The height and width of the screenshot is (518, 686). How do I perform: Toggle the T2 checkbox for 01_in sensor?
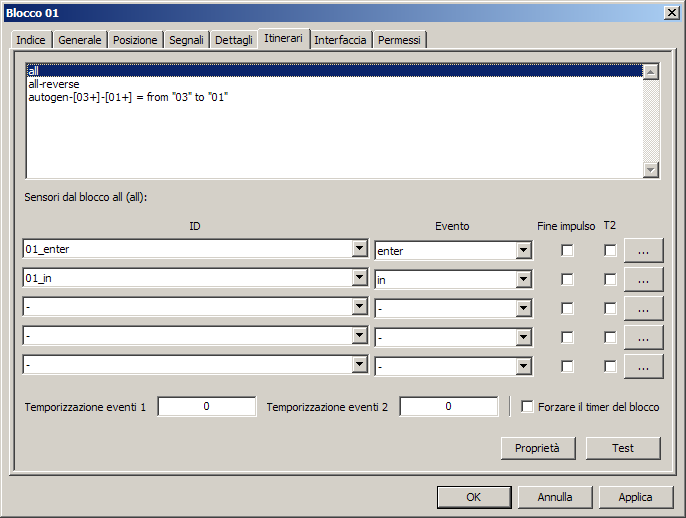[x=610, y=280]
